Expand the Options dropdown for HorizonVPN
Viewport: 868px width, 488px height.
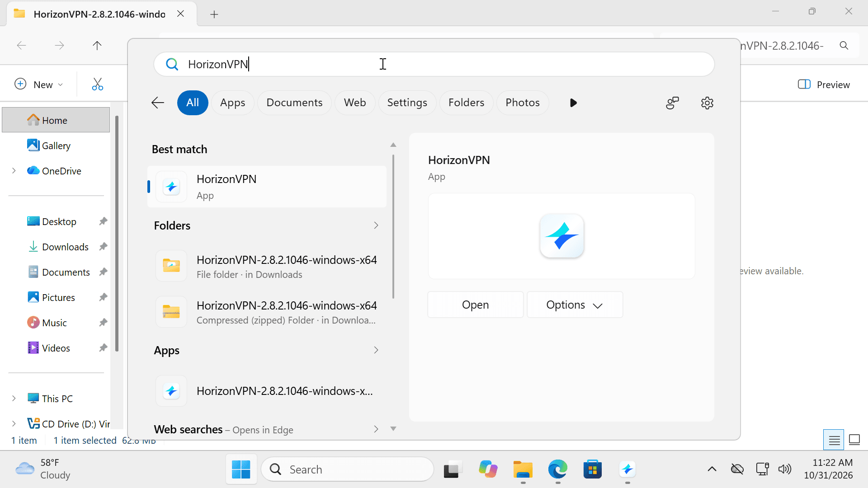click(575, 305)
